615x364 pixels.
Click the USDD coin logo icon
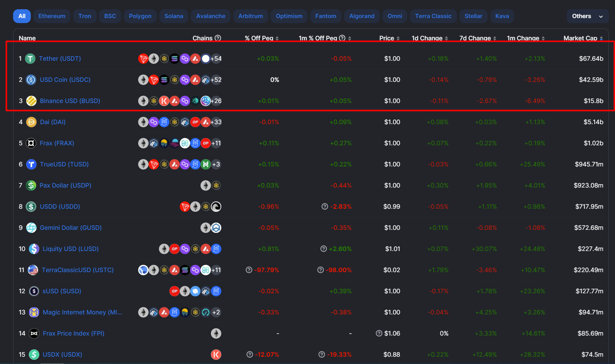point(31,207)
